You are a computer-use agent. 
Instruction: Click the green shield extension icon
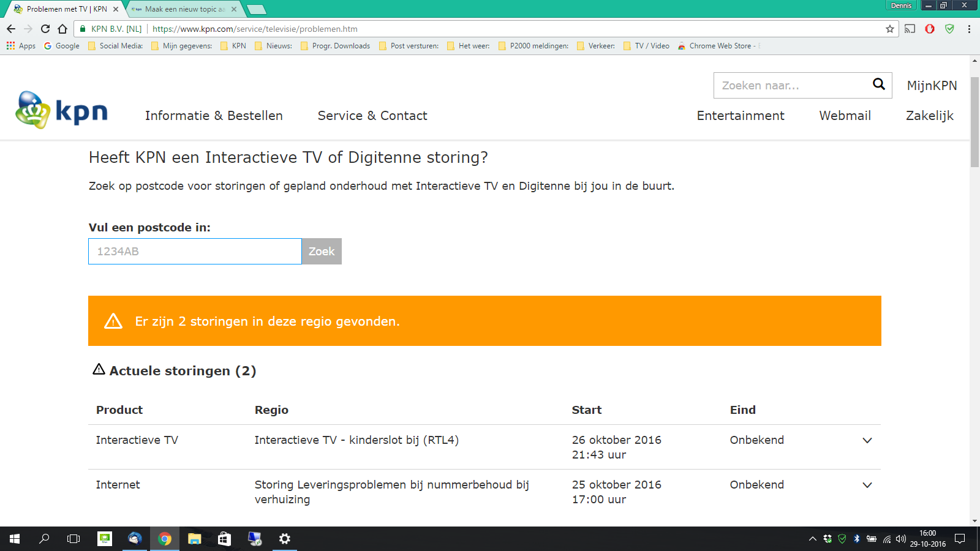coord(949,29)
